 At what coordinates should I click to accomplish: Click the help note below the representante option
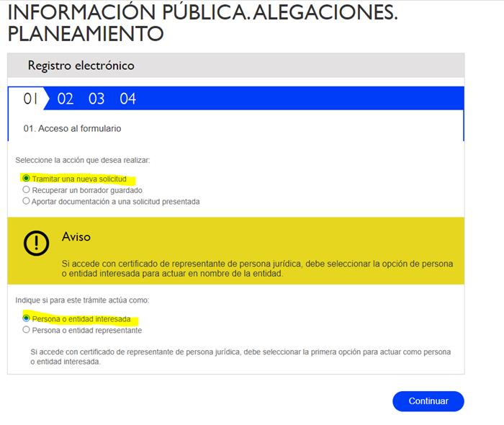pyautogui.click(x=240, y=357)
